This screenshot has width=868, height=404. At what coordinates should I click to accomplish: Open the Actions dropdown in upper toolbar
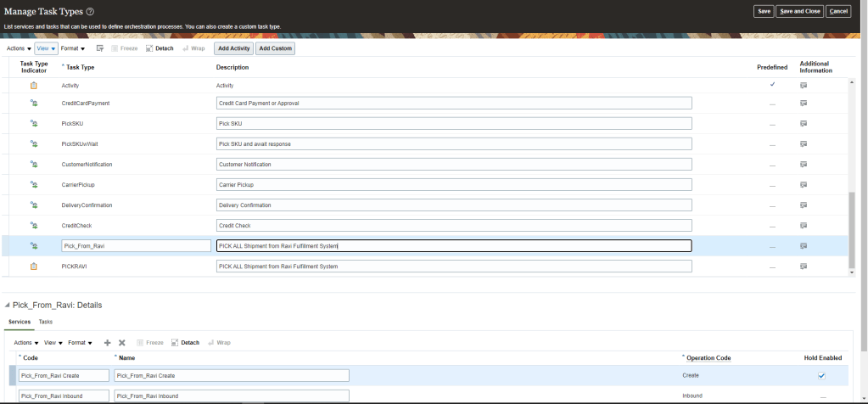(x=19, y=48)
